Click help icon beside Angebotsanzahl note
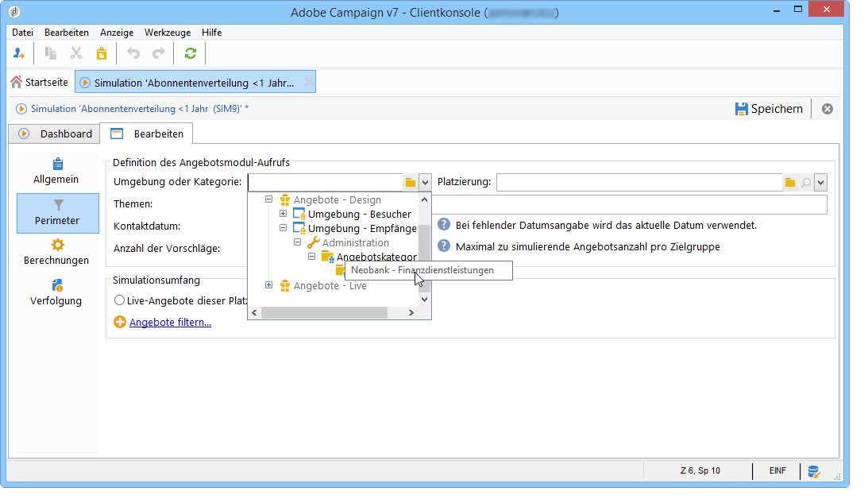The width and height of the screenshot is (868, 503). coord(444,246)
